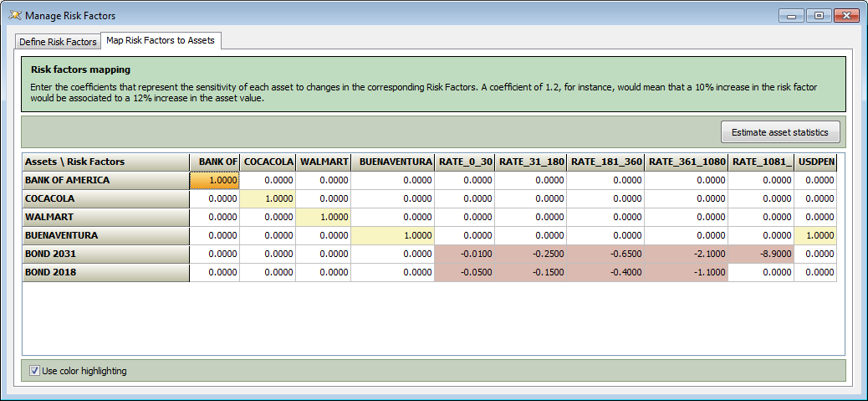This screenshot has height=401, width=868.
Task: Click the -0.1500 cell in BOND 2018
Action: tap(531, 273)
